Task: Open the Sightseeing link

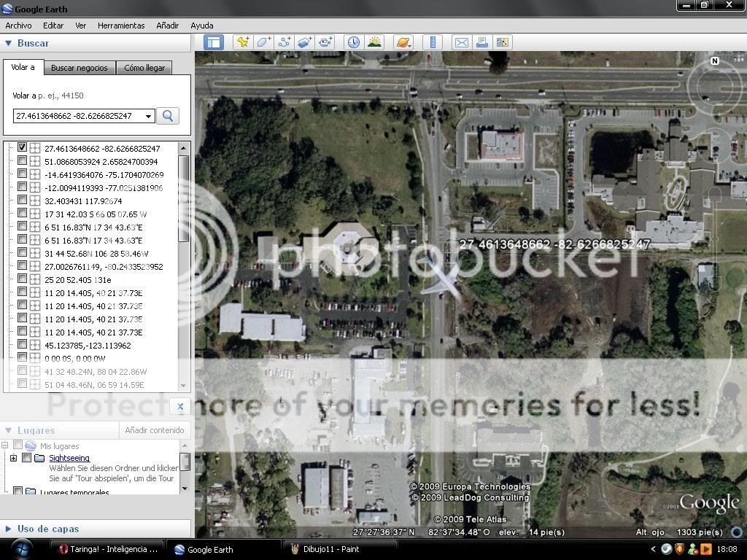Action: pyautogui.click(x=69, y=458)
